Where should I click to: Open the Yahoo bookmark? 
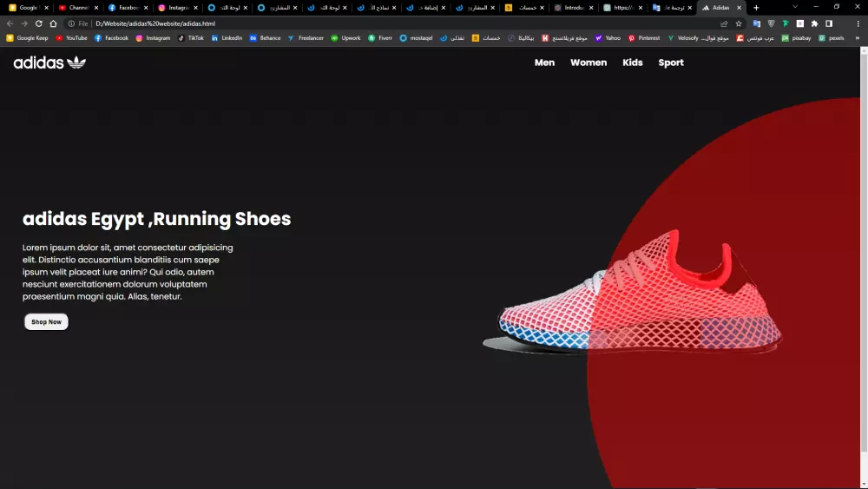608,38
